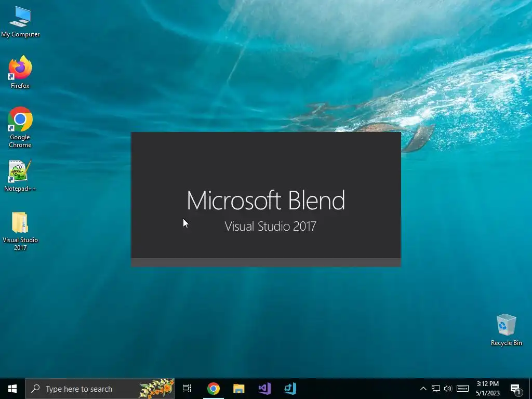Open Task View on the taskbar

click(187, 389)
